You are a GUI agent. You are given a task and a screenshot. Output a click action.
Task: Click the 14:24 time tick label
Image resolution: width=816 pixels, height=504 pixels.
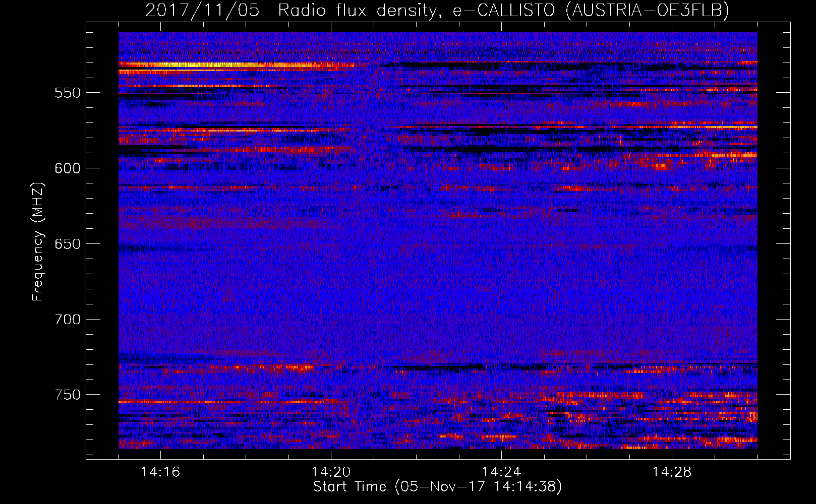501,472
